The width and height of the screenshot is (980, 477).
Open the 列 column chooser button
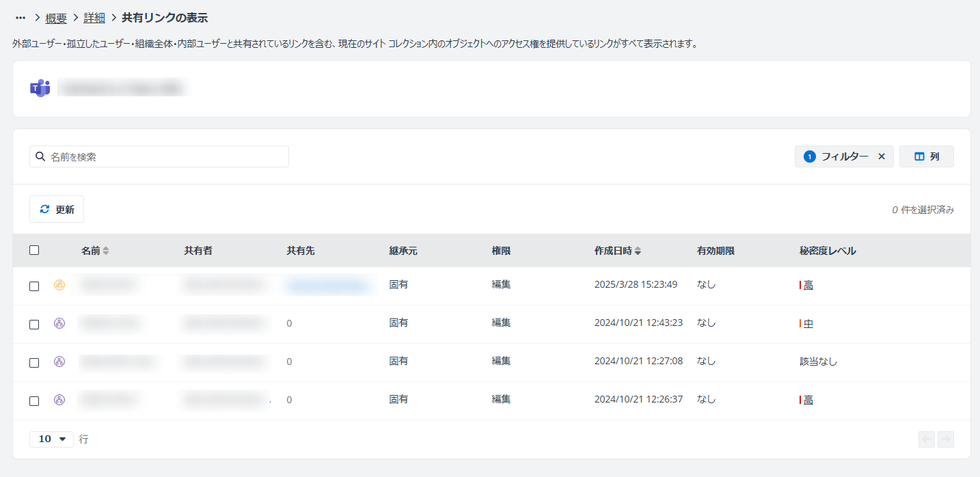tap(927, 156)
